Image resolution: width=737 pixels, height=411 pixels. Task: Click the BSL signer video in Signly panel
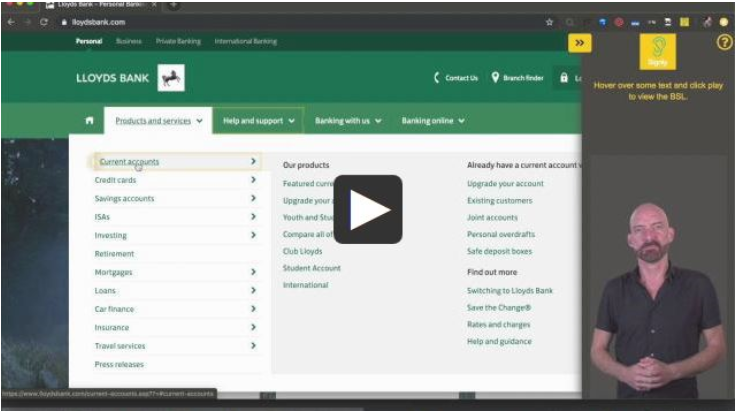(x=658, y=277)
